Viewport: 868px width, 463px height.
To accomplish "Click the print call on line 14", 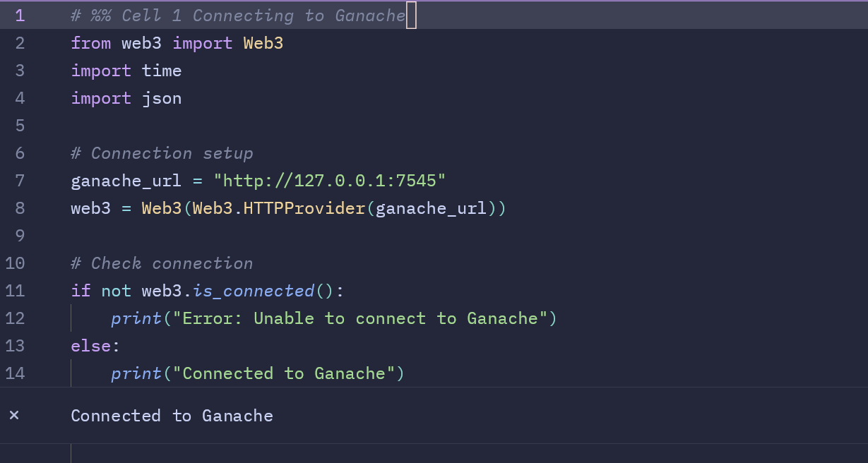I will click(x=136, y=373).
